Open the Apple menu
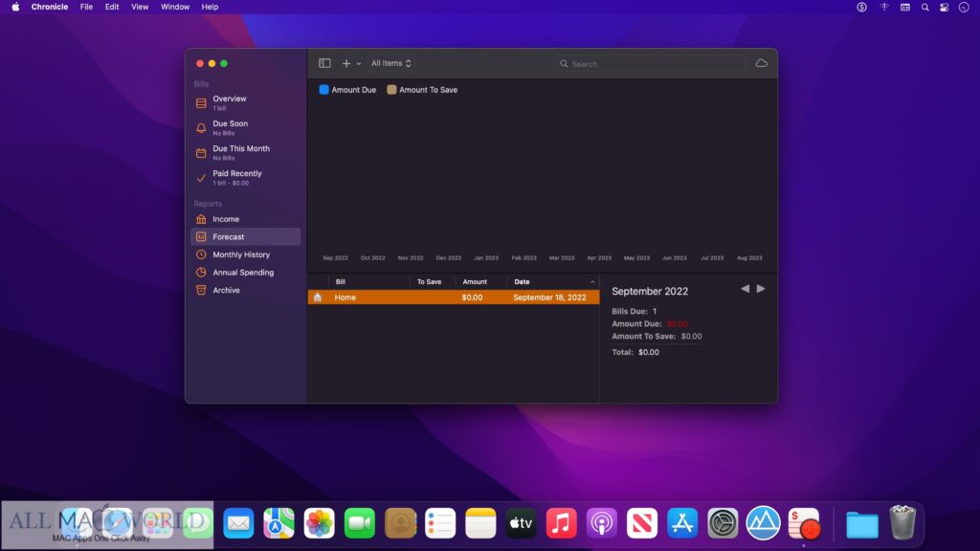This screenshot has width=980, height=551. tap(15, 7)
